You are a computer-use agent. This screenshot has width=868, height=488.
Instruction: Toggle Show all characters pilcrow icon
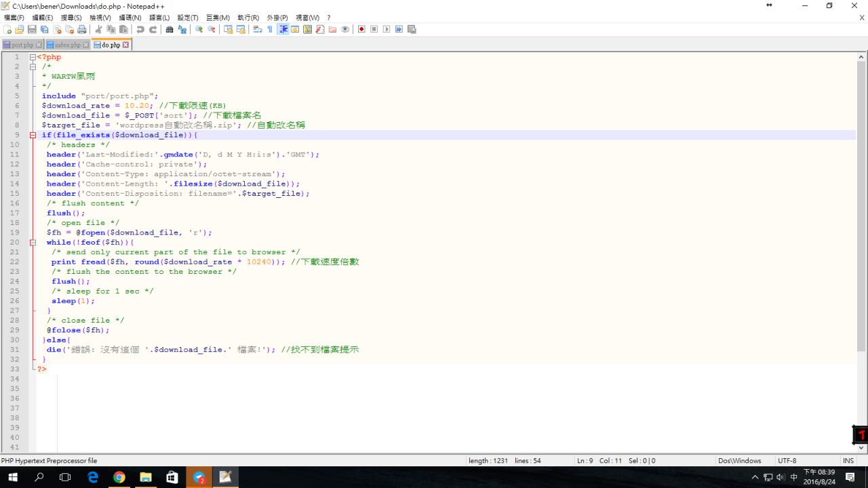(270, 30)
